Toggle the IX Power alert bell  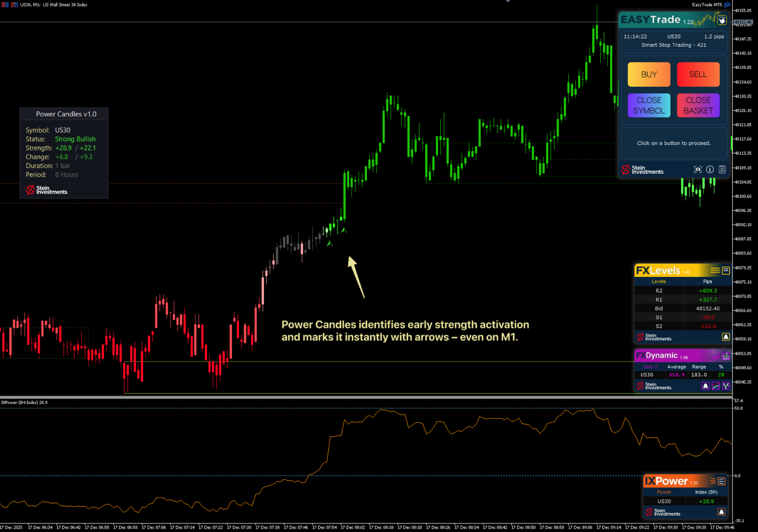coord(722,512)
